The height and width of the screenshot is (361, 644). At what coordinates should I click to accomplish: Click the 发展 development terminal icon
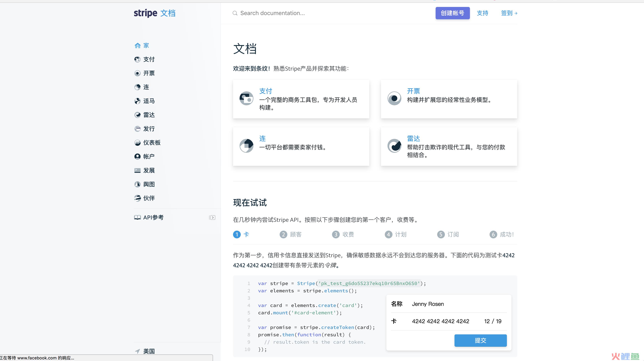click(x=138, y=170)
